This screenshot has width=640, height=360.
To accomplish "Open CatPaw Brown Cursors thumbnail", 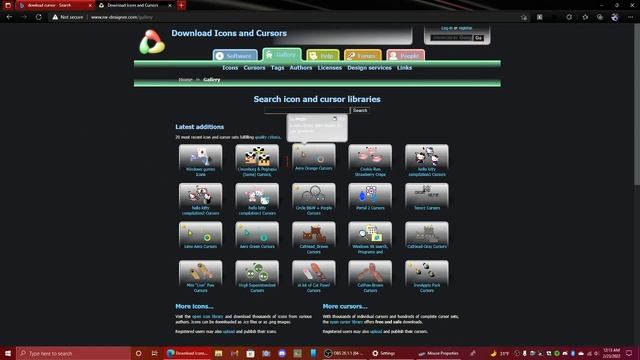I will (370, 277).
